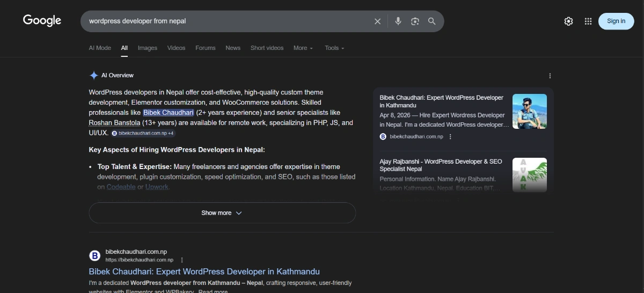The height and width of the screenshot is (293, 644).
Task: Expand the More search filters dropdown
Action: pyautogui.click(x=303, y=48)
